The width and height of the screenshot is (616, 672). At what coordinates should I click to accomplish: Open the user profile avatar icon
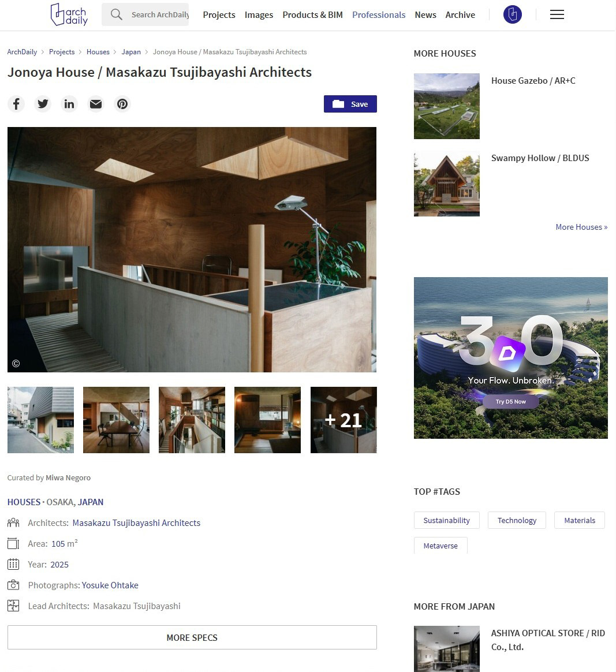(x=512, y=14)
